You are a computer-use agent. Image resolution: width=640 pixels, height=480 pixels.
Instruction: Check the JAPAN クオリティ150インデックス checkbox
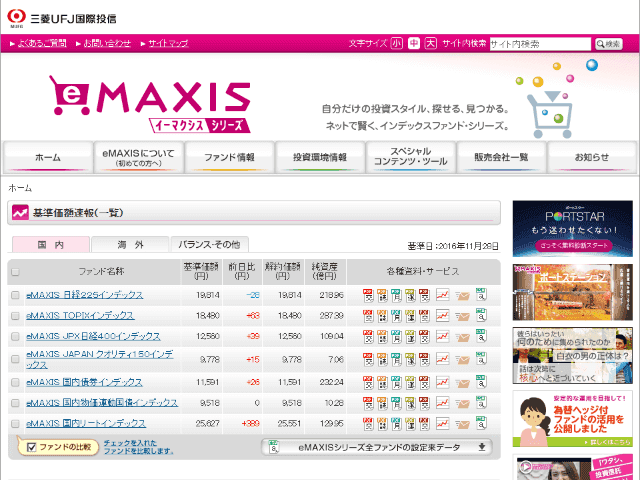15,360
